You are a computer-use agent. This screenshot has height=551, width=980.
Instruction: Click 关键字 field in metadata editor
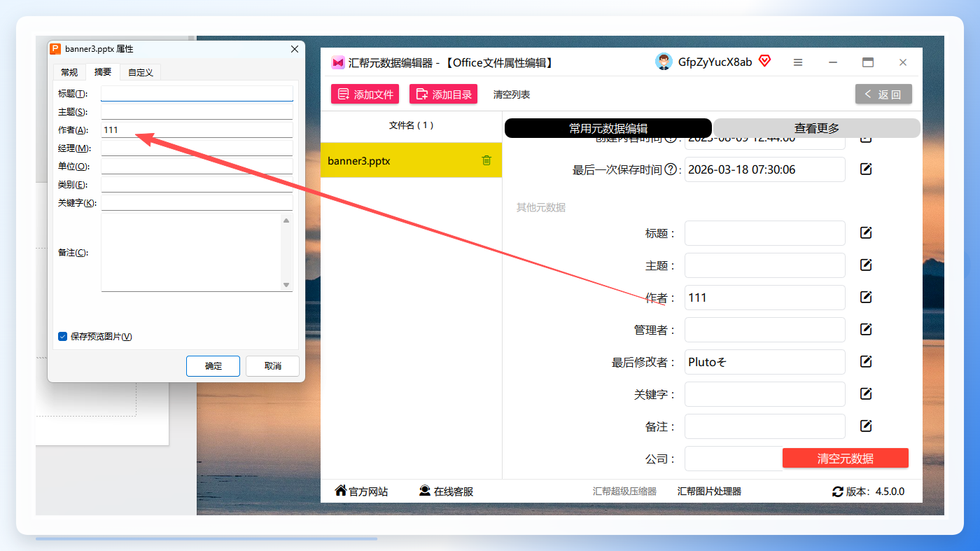[x=765, y=394]
